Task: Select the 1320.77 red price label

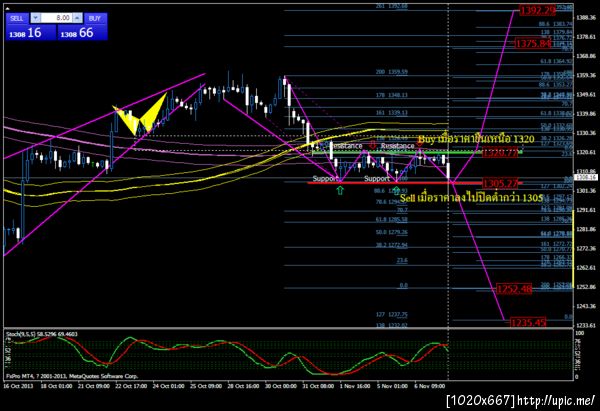Action: pos(500,153)
